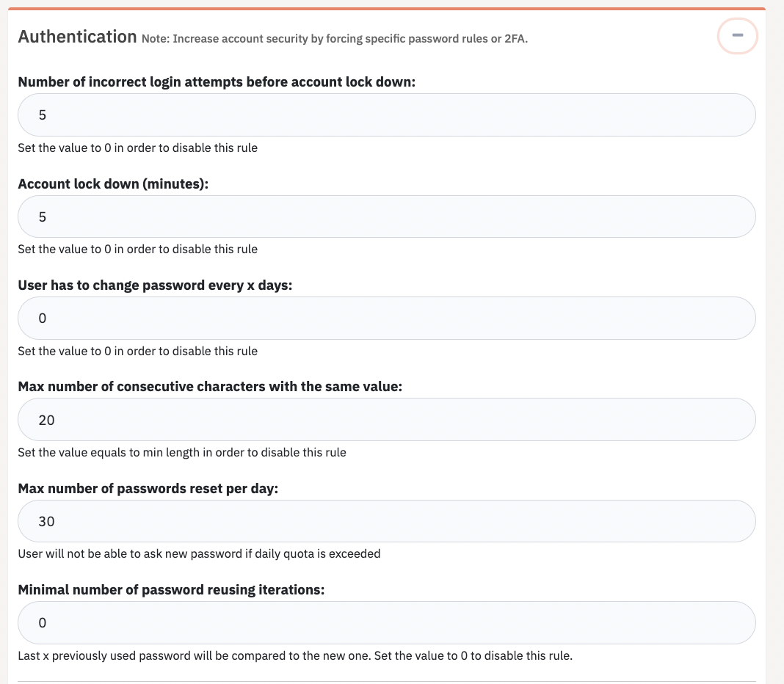Viewport: 784px width, 684px height.
Task: Click hint 'Set the value equals to min length'
Action: click(x=182, y=453)
